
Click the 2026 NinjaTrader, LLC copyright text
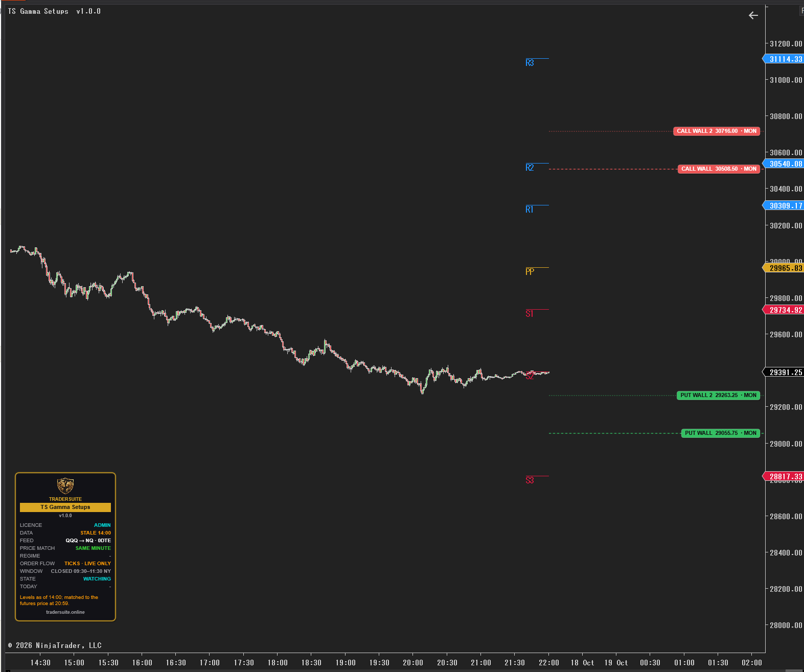click(x=55, y=645)
